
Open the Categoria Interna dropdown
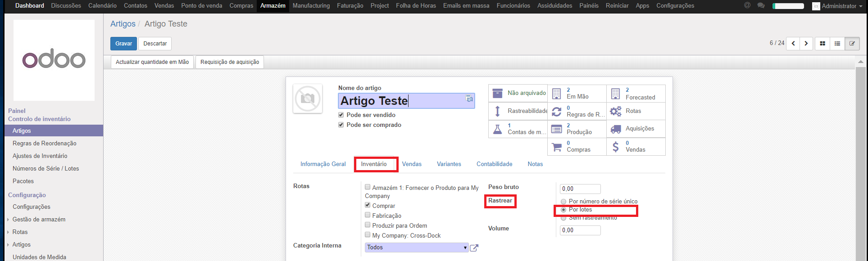[417, 247]
